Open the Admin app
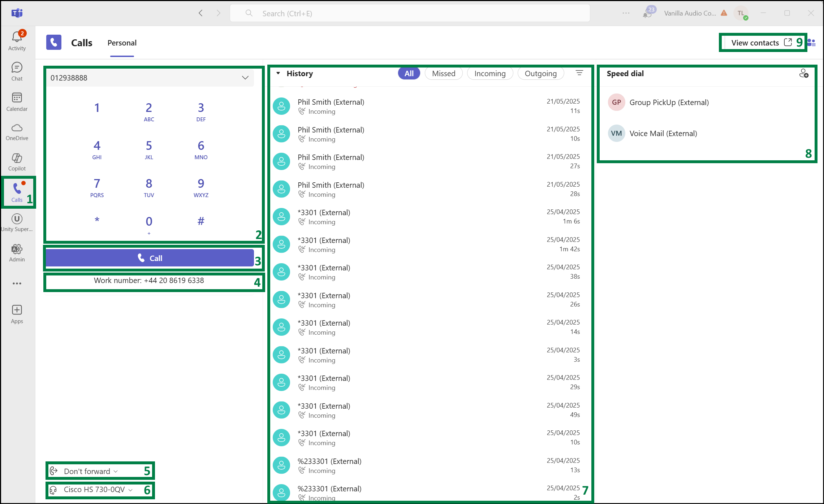The image size is (824, 504). (x=17, y=253)
